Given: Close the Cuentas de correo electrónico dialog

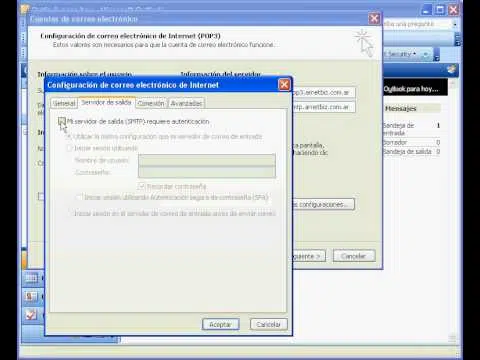Looking at the screenshot, I should 374,19.
